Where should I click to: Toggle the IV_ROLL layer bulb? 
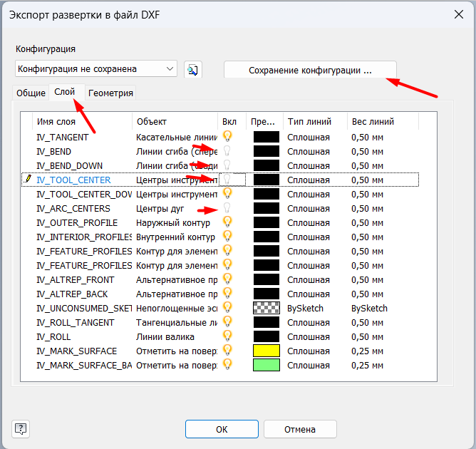click(x=227, y=336)
